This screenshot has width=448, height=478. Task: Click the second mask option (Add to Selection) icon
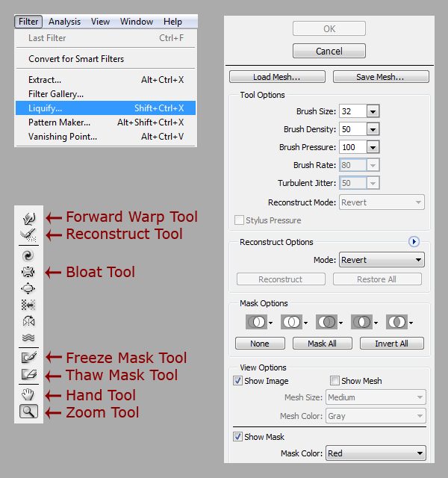pyautogui.click(x=292, y=322)
